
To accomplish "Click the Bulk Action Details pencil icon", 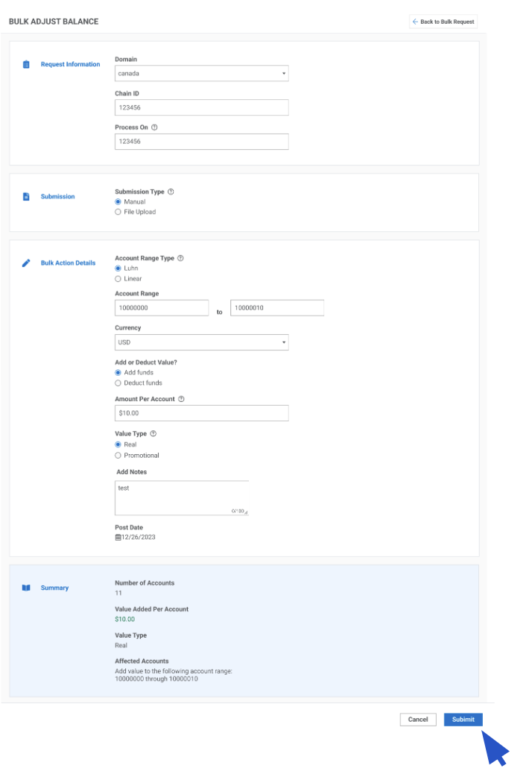I will pos(26,263).
